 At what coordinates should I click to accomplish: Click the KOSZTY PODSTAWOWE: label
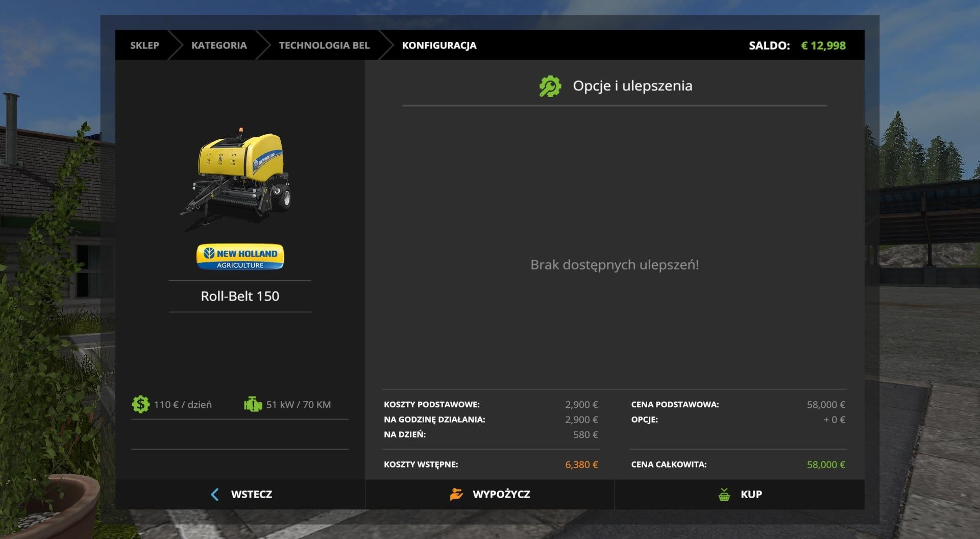click(432, 404)
